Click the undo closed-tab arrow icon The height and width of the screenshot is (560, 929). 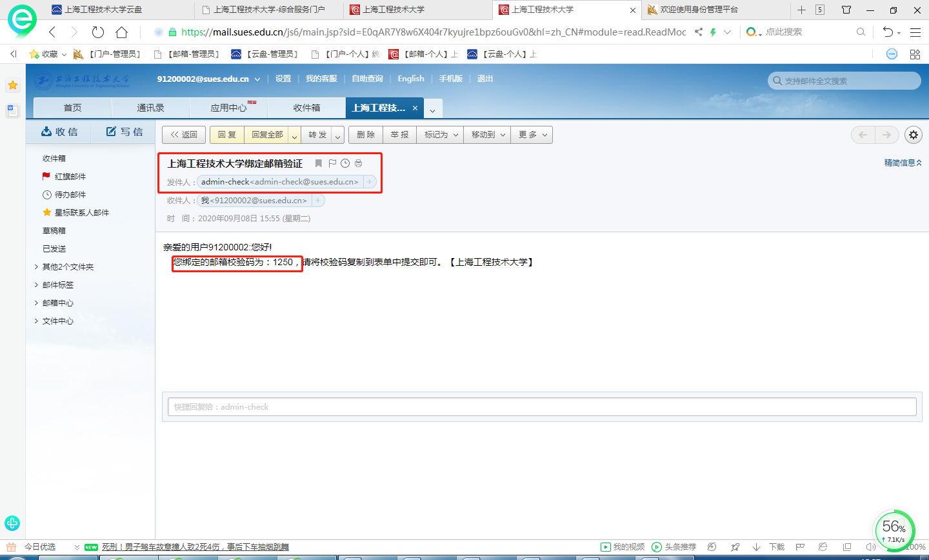point(888,32)
